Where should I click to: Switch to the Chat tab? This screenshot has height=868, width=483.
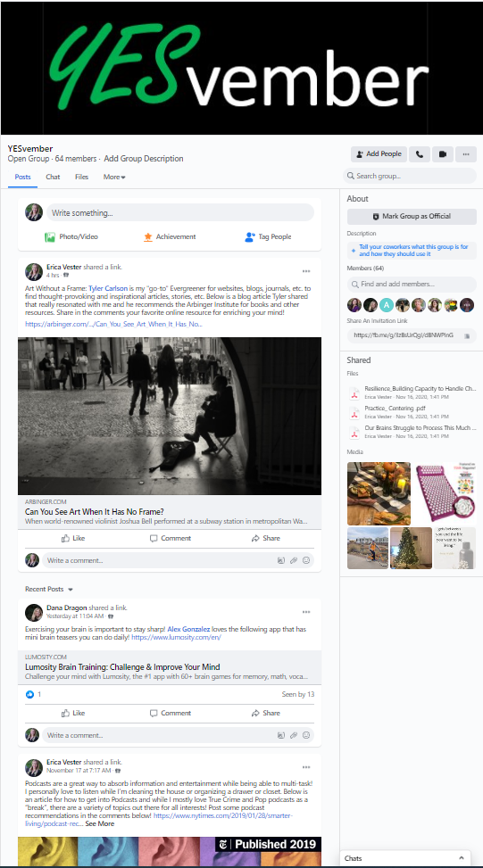(53, 178)
